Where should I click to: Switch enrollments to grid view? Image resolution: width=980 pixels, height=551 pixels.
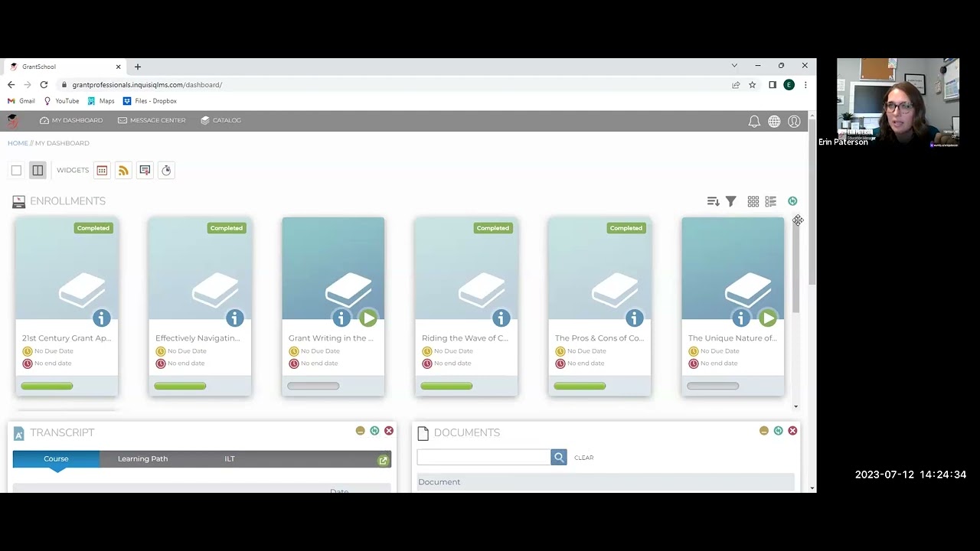click(x=753, y=201)
